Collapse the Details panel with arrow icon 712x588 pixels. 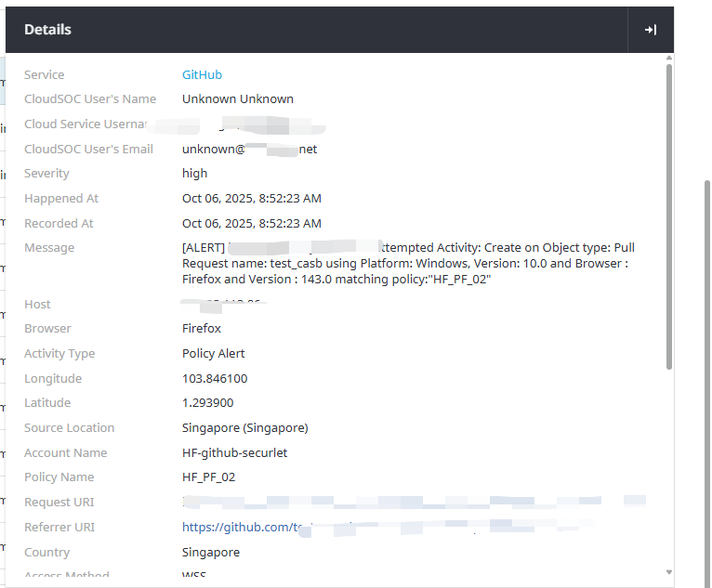(651, 30)
